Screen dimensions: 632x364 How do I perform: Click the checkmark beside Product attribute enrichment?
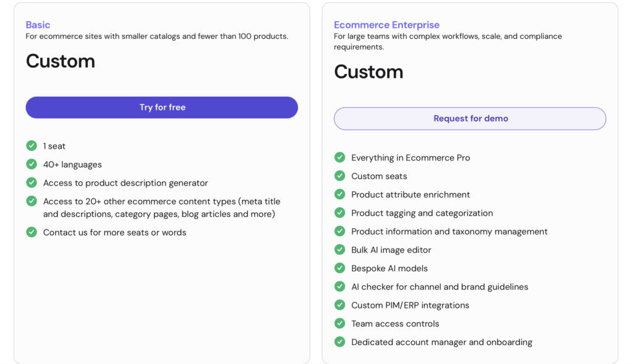340,194
